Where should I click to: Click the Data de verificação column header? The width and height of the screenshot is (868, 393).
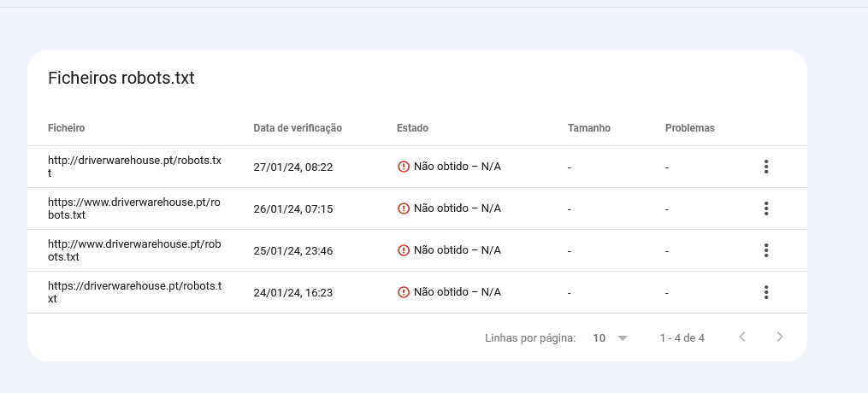(x=298, y=127)
